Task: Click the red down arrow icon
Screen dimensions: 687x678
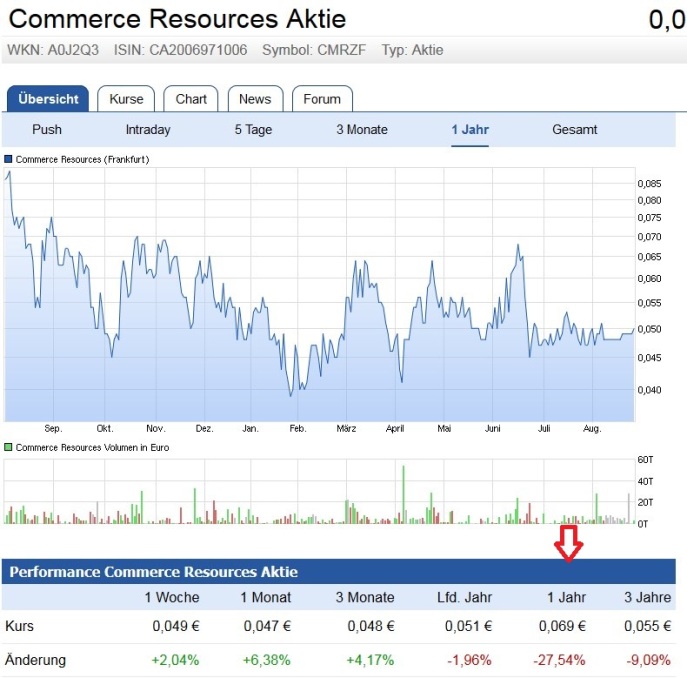Action: coord(568,543)
